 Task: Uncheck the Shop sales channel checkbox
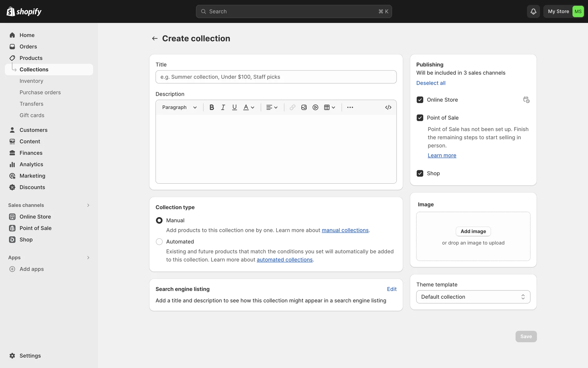click(420, 173)
